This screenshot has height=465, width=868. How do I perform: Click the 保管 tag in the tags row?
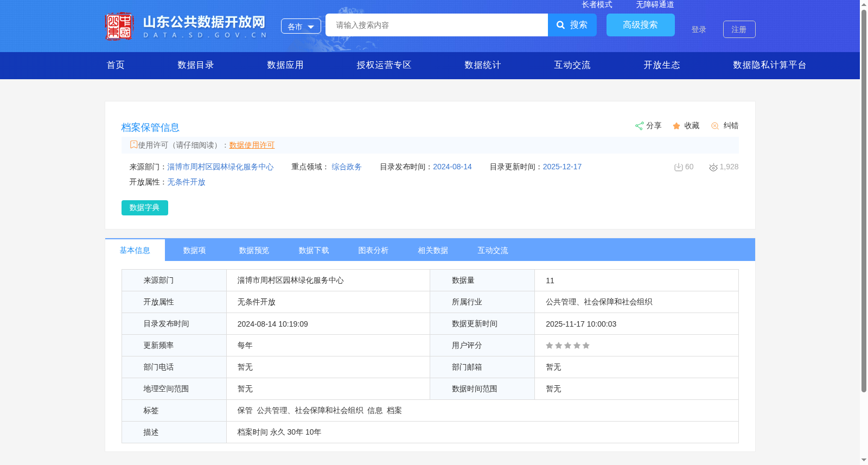[245, 411]
